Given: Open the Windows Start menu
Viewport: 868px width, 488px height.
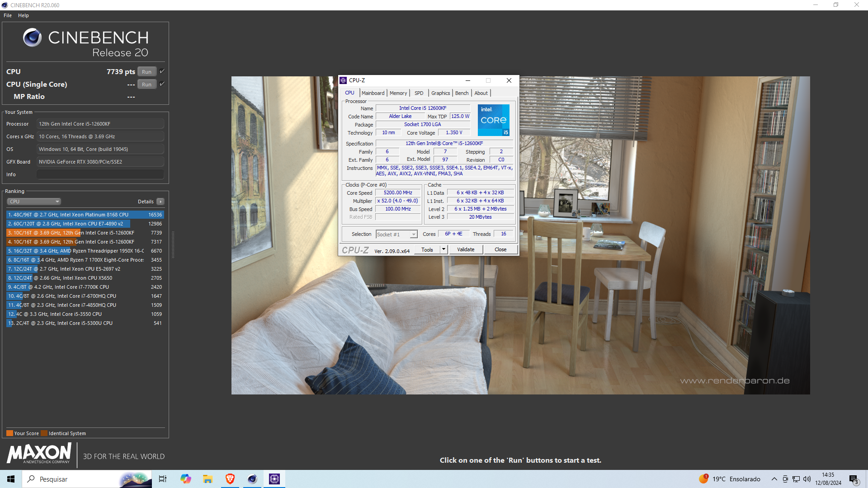Looking at the screenshot, I should pos(11,479).
